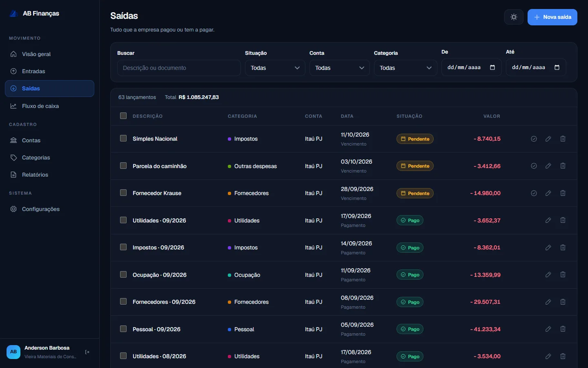This screenshot has width=588, height=368.
Task: Select all entries with header checkbox
Action: tap(123, 116)
